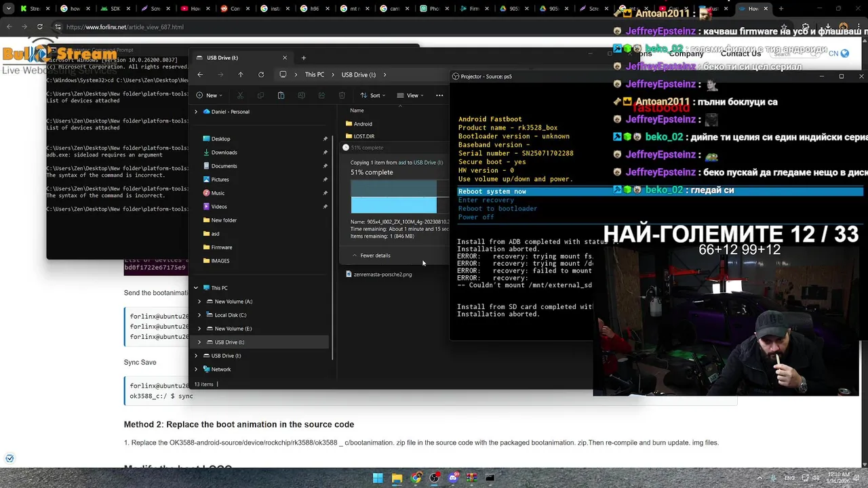Open the Android folder
Viewport: 868px width, 488px height.
click(363, 124)
